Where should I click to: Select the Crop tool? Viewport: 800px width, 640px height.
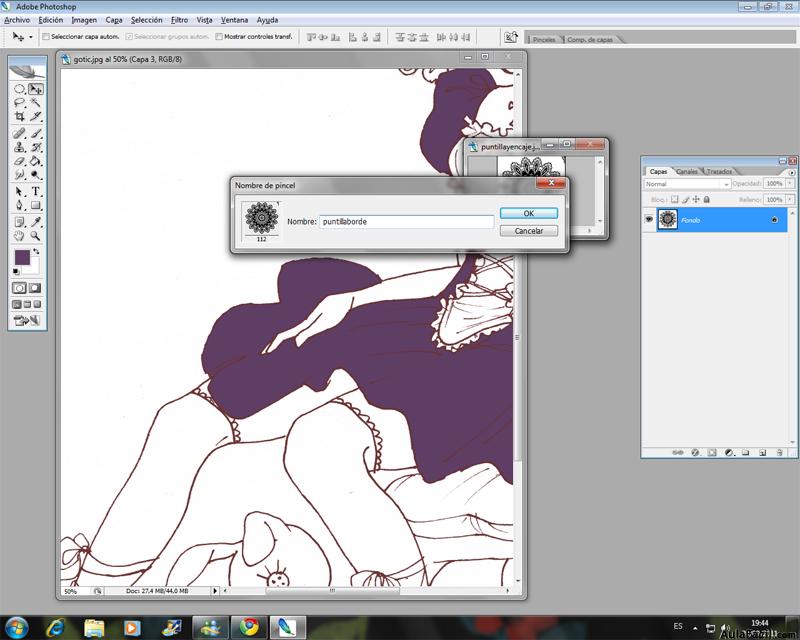click(19, 116)
